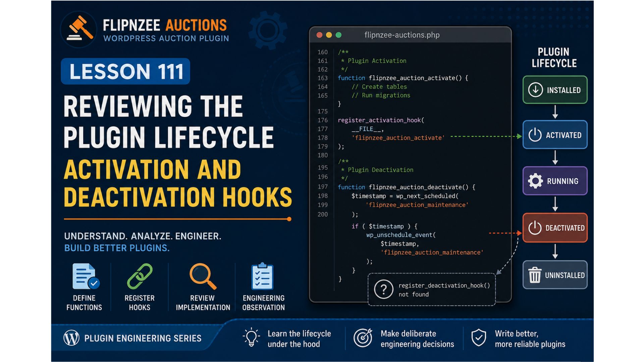
Task: Click the target icon beside Make deliberate decisions
Action: click(363, 338)
